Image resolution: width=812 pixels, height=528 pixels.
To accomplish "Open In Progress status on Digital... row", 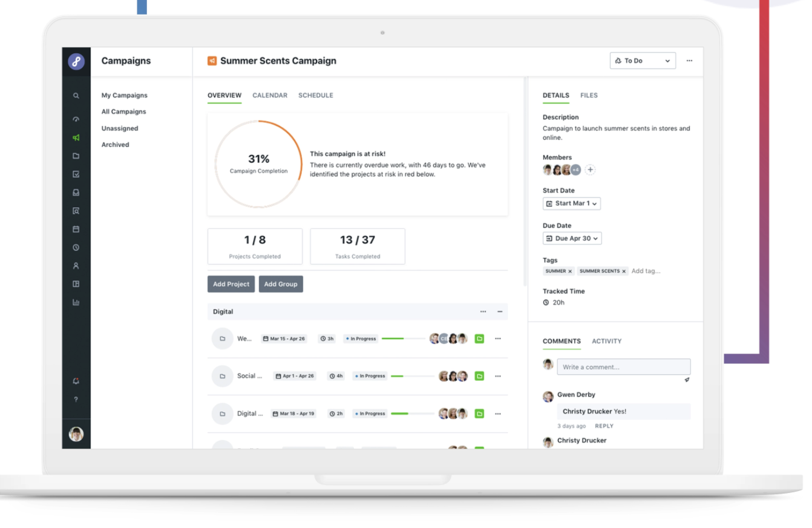I will (x=370, y=414).
